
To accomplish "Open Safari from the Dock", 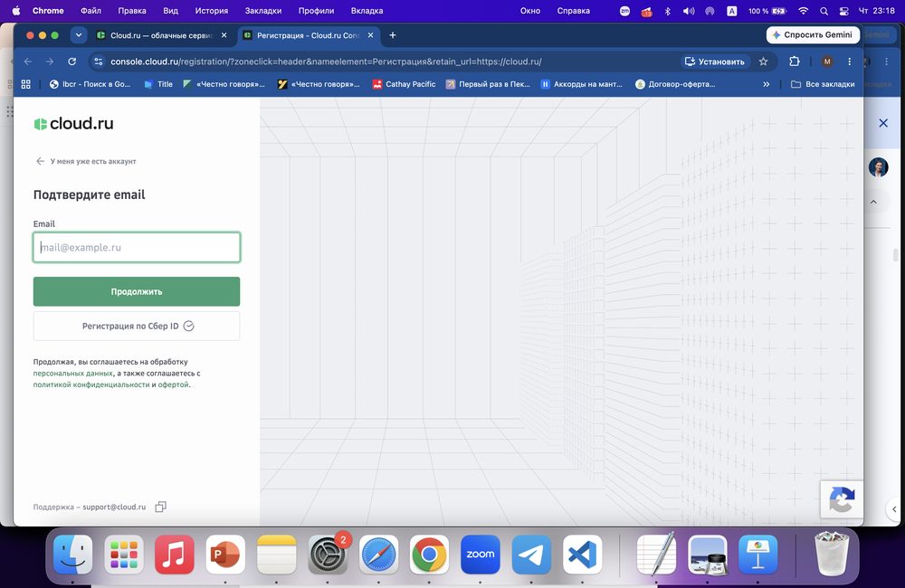I will [378, 554].
